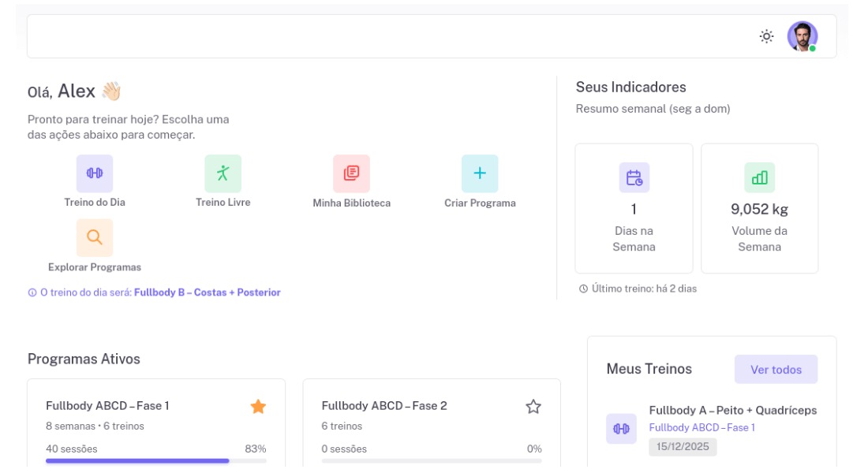Favorite Fullbody ABCD – Fase 2 star
The height and width of the screenshot is (473, 868).
pos(533,407)
